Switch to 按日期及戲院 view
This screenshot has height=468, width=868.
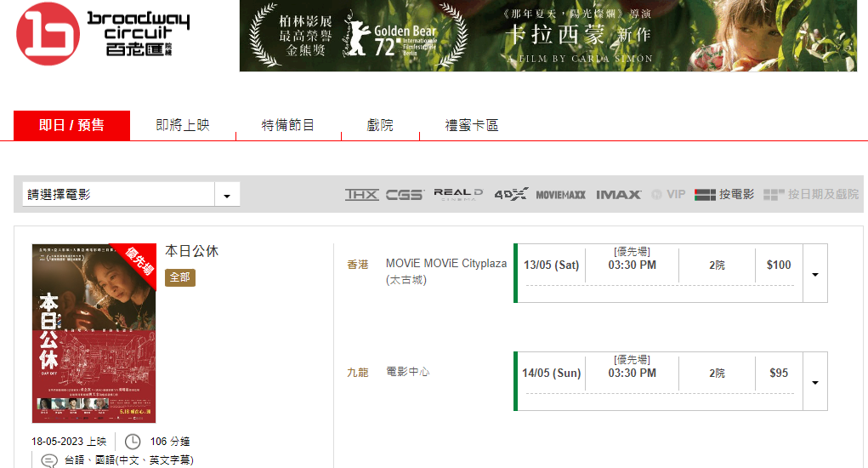tap(811, 194)
